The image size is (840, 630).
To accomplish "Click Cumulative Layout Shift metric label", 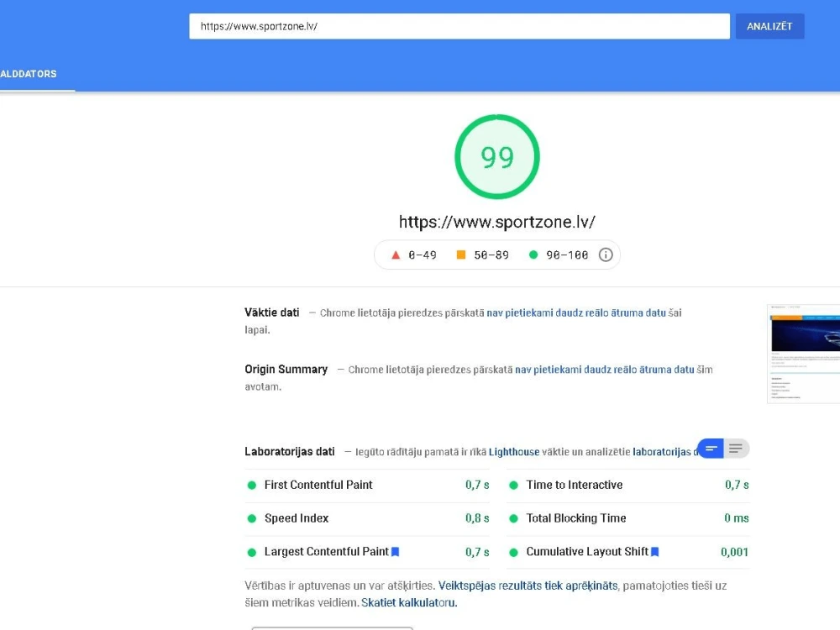I will coord(587,552).
